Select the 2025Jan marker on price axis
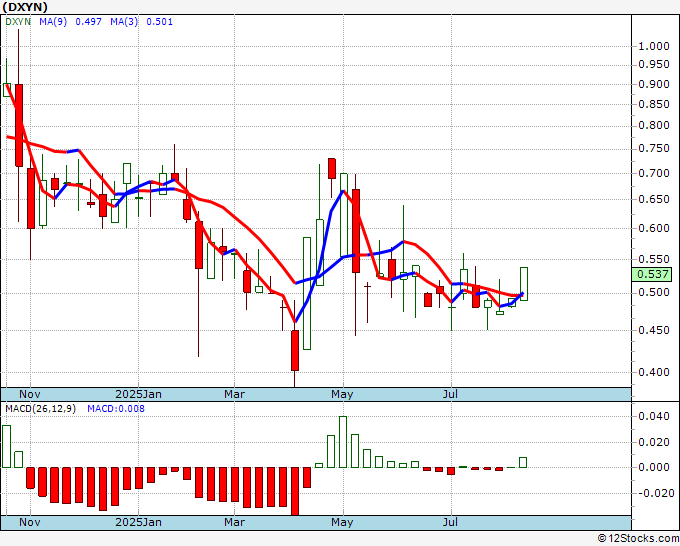The image size is (680, 546). [x=138, y=394]
